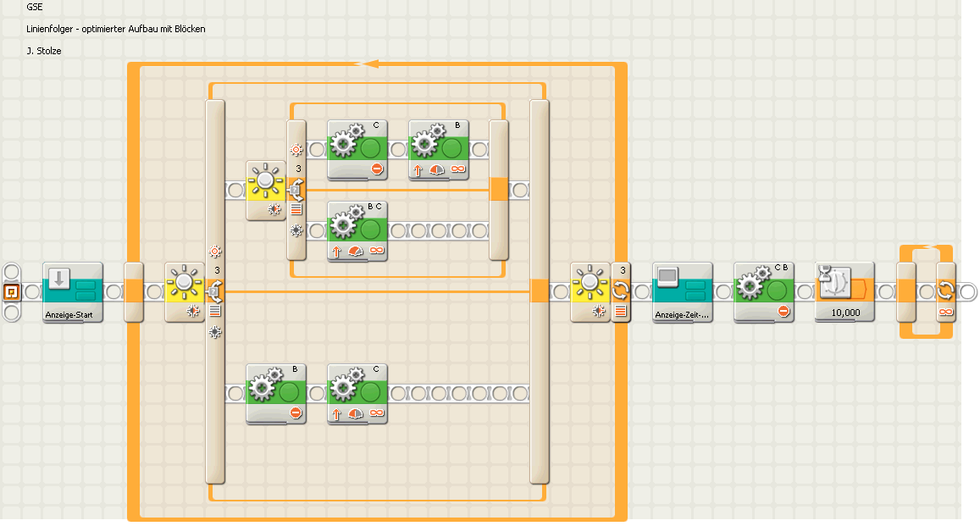Select the outer switch's dark condition tab
This screenshot has height=526, width=980.
tap(214, 332)
